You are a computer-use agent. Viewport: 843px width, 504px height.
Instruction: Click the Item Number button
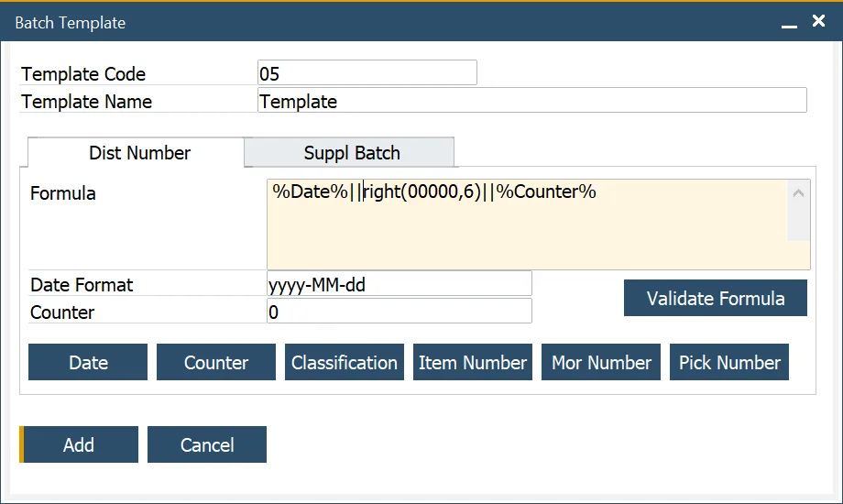coord(473,363)
